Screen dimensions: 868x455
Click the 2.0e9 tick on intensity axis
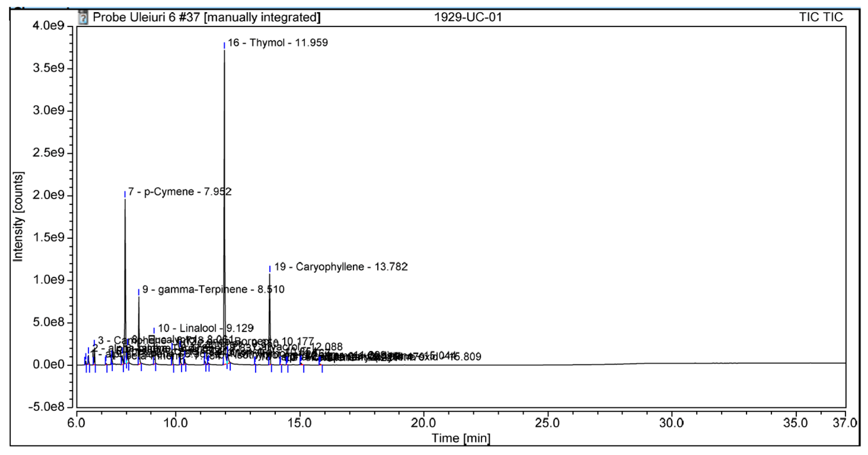pyautogui.click(x=49, y=195)
